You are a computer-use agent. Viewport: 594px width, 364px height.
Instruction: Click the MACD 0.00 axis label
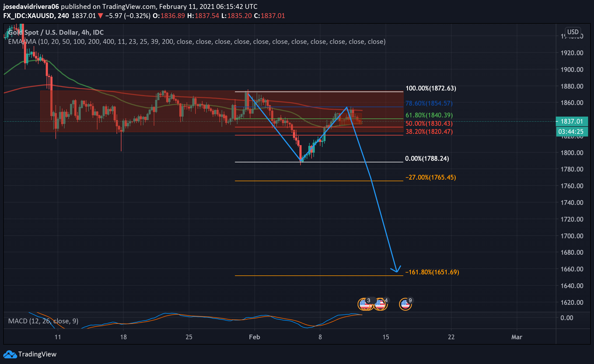567,318
